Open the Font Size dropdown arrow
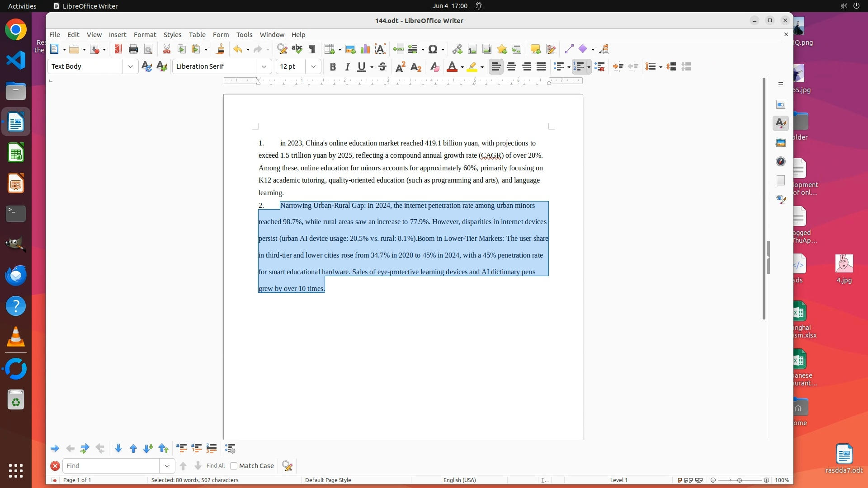Viewport: 868px width, 488px height. click(x=313, y=66)
